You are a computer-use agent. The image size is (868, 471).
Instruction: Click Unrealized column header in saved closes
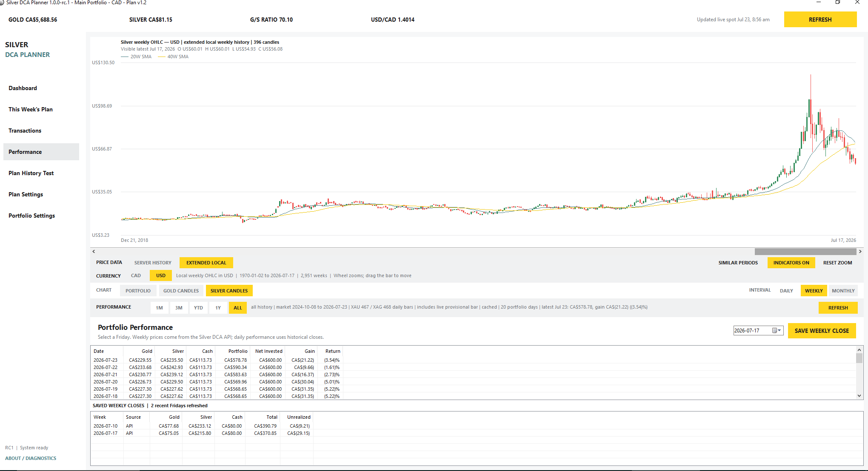tap(297, 417)
